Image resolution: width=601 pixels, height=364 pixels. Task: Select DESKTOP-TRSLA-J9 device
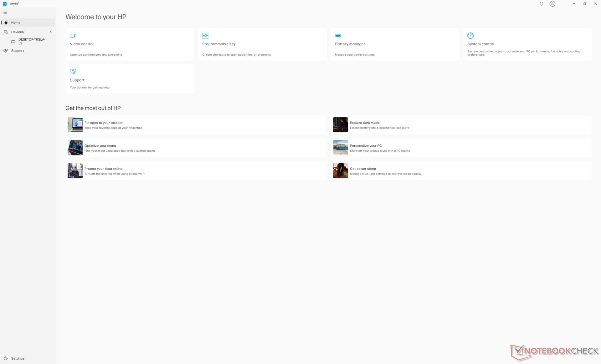click(x=31, y=41)
